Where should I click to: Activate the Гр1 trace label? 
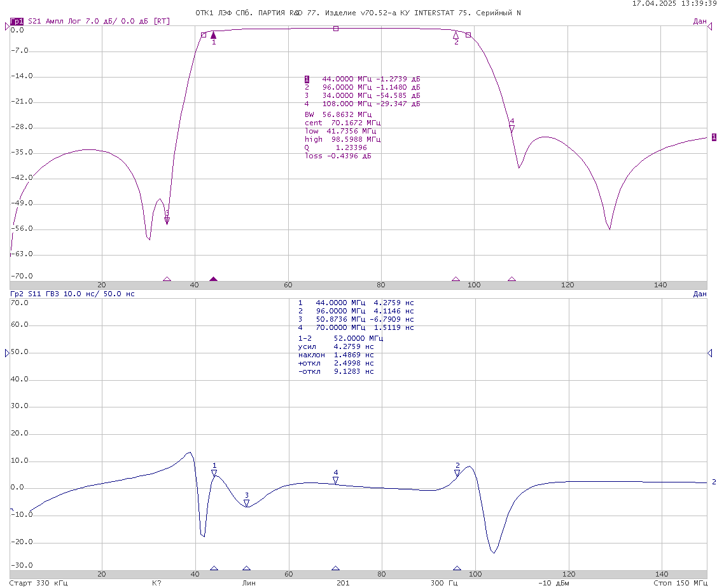[x=17, y=21]
